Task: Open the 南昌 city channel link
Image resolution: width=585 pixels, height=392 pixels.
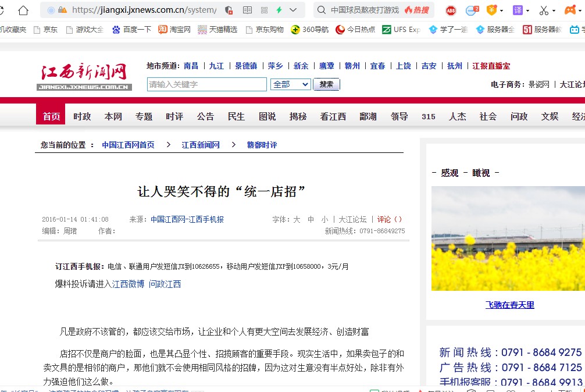Action: point(191,66)
